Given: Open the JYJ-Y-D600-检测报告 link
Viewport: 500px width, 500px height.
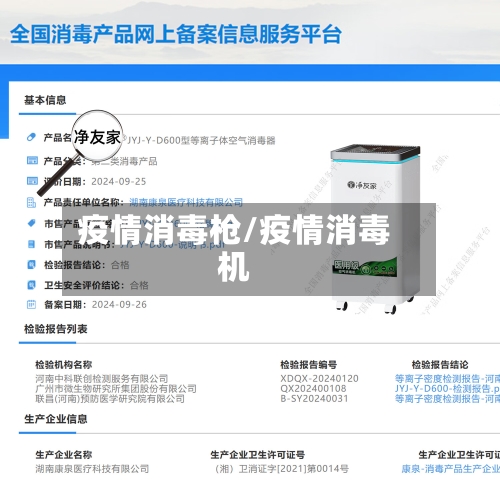Looking at the screenshot, I should [447, 389].
